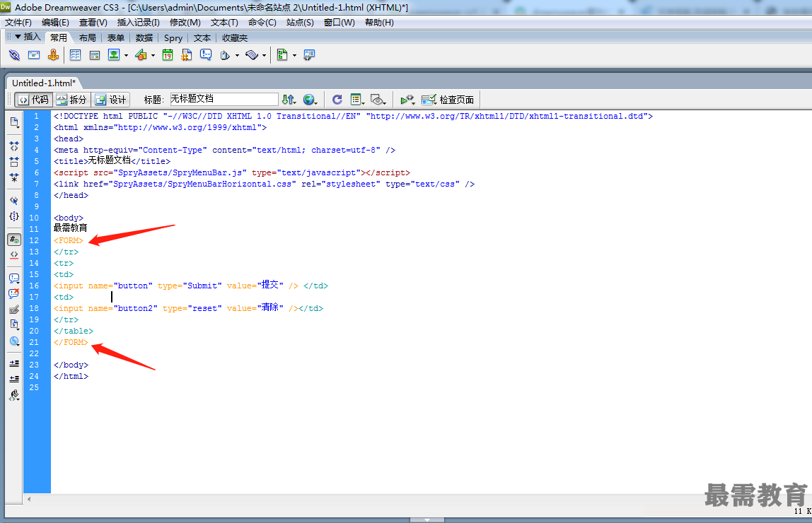
Task: Insert a Div Tag
Action: click(94, 55)
